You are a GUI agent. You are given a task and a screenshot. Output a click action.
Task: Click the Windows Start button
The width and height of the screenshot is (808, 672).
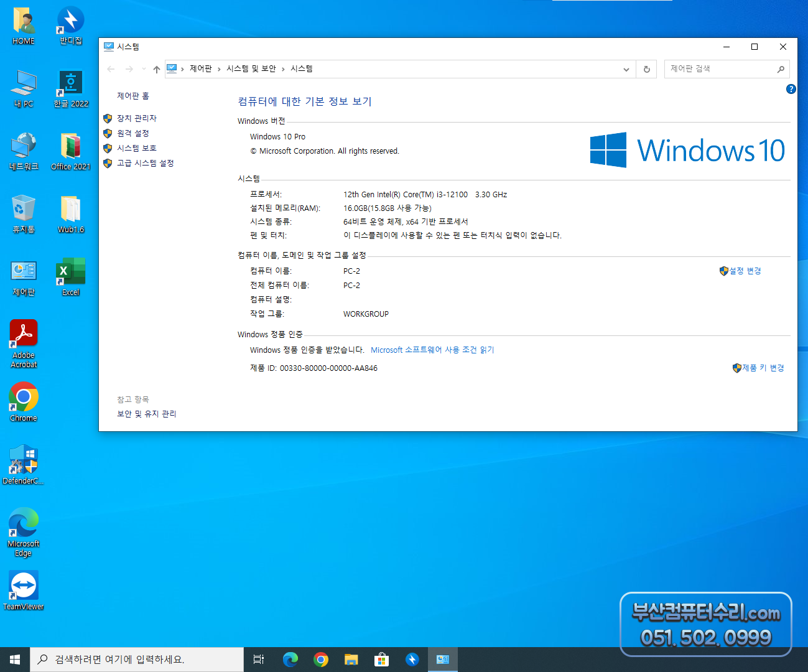coord(15,660)
